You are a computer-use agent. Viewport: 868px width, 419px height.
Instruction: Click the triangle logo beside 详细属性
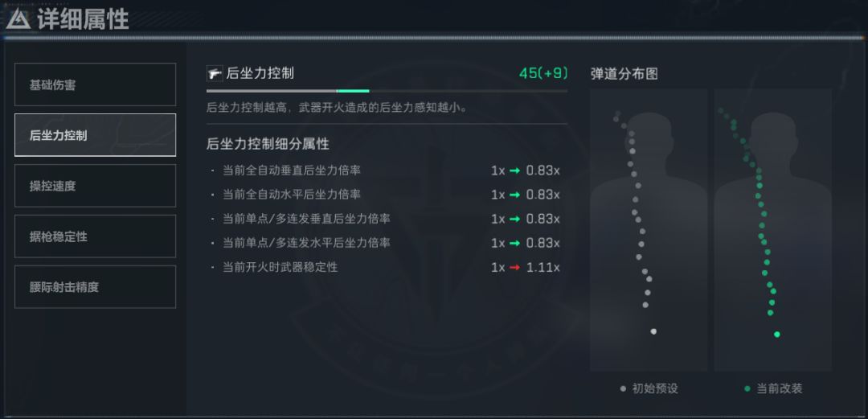18,19
